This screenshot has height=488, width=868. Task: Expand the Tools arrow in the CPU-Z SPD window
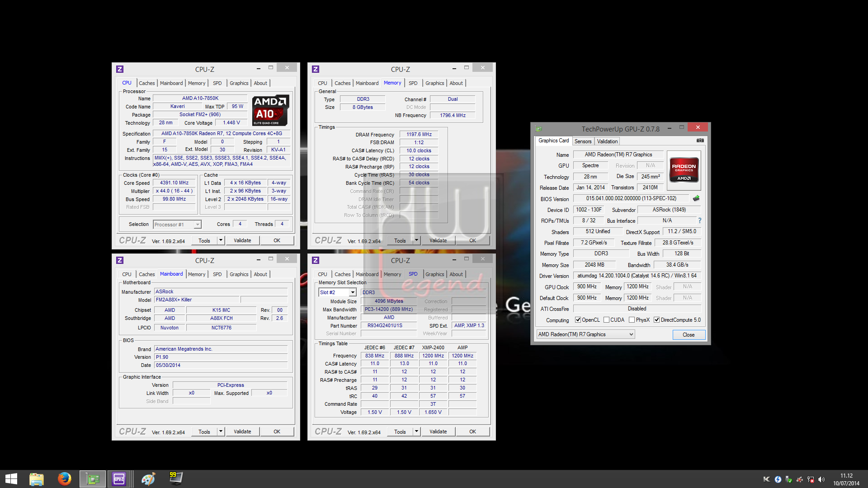pyautogui.click(x=417, y=432)
